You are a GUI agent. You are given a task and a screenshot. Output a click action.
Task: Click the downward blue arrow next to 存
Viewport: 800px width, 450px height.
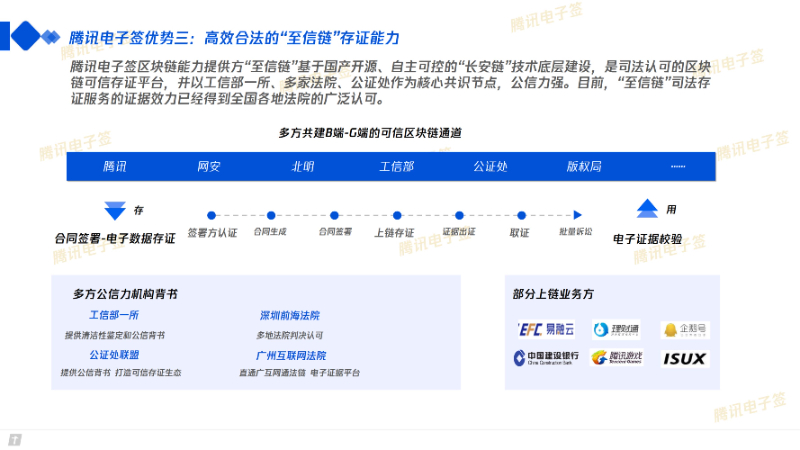point(115,210)
